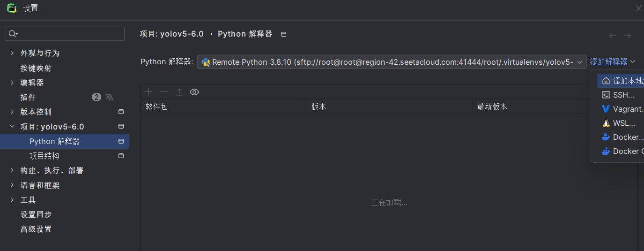
Task: Click the Vagrant V icon
Action: coord(606,109)
